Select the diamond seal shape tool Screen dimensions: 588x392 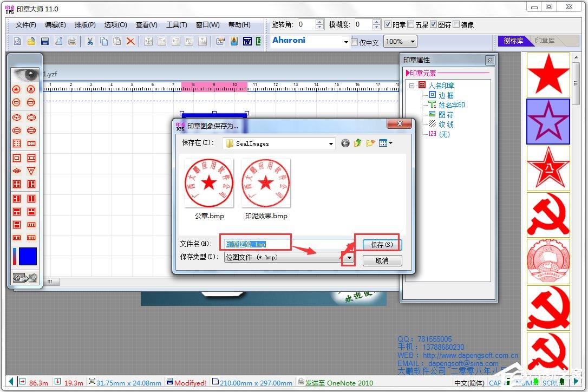pos(16,171)
